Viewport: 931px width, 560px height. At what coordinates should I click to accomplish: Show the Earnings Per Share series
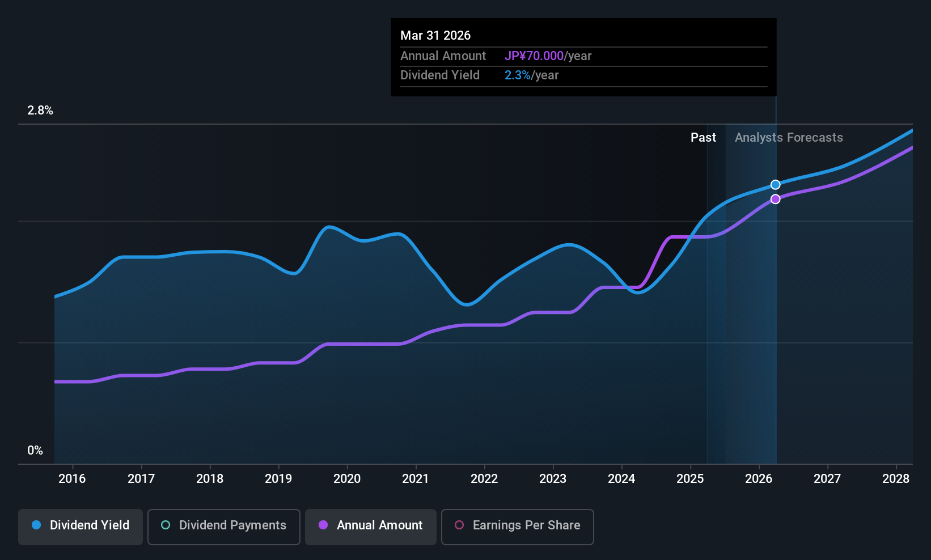click(x=517, y=527)
